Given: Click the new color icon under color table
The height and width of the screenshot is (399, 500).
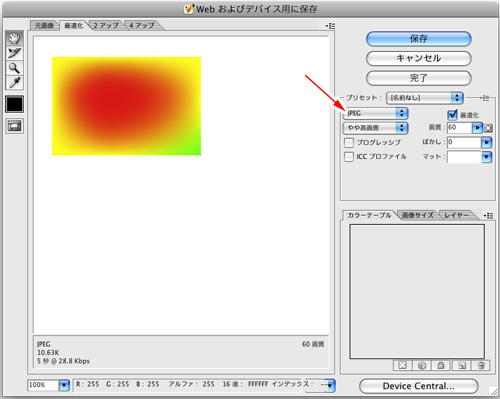Looking at the screenshot, I should point(461,365).
